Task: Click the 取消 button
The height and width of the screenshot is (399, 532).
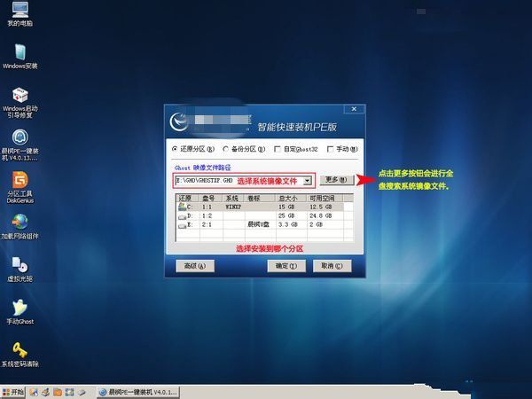Action: (x=330, y=265)
